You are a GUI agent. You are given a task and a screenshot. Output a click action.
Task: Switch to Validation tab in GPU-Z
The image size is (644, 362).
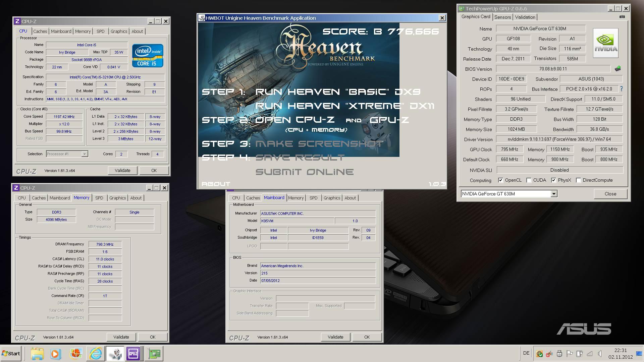pos(525,17)
